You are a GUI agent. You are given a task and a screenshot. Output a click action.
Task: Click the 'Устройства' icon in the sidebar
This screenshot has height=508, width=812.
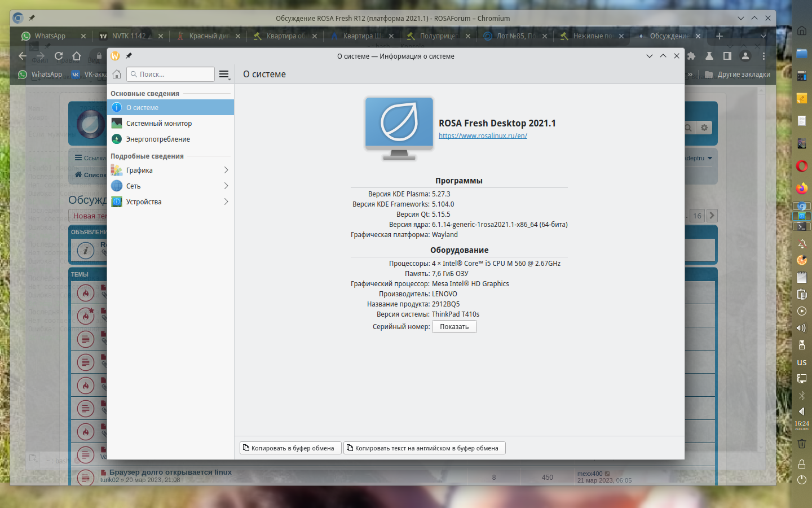(117, 202)
